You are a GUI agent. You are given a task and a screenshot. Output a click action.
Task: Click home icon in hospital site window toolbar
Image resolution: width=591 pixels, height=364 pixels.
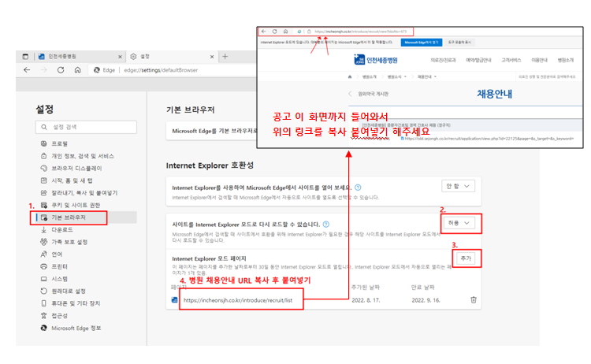coord(286,32)
